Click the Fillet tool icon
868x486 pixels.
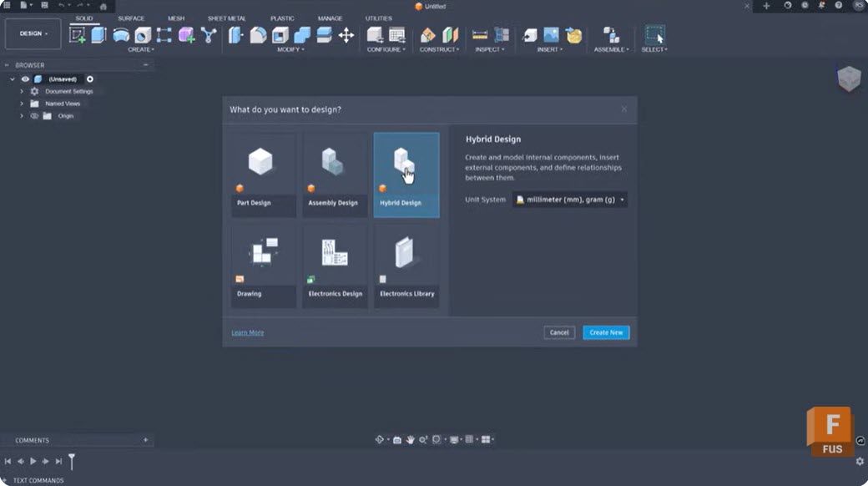pos(258,35)
